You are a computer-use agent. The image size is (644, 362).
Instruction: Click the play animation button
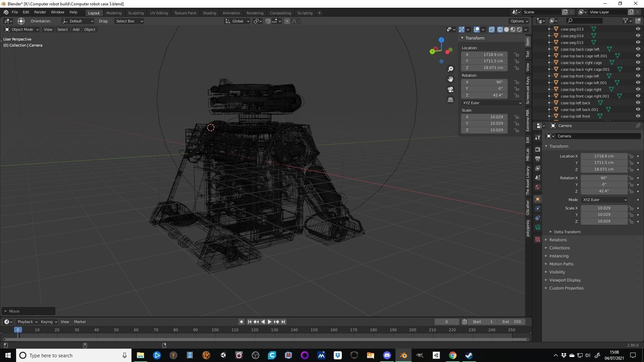click(x=270, y=322)
